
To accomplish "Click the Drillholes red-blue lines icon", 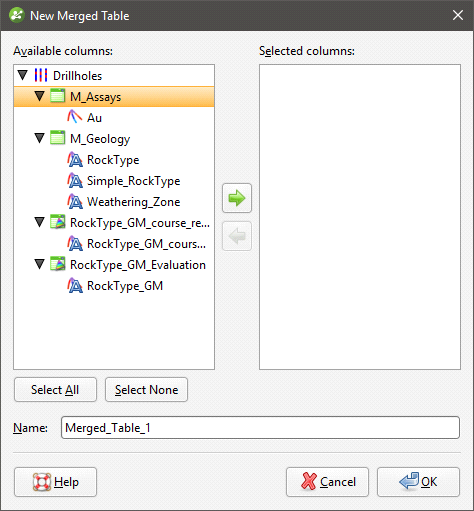I will pos(41,76).
